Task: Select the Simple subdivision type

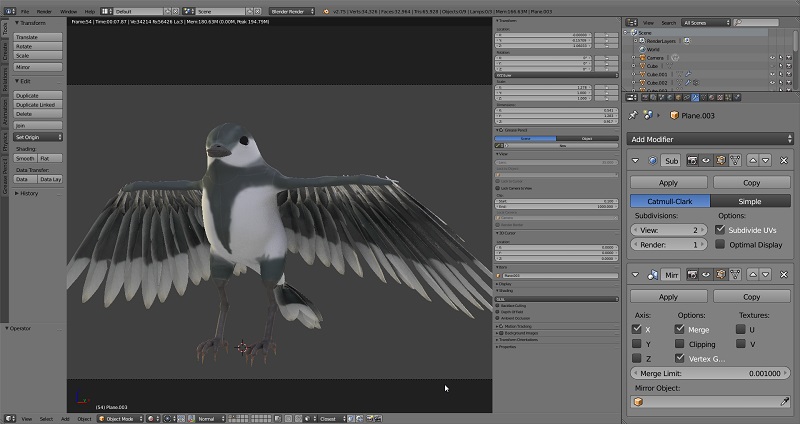Action: point(750,201)
